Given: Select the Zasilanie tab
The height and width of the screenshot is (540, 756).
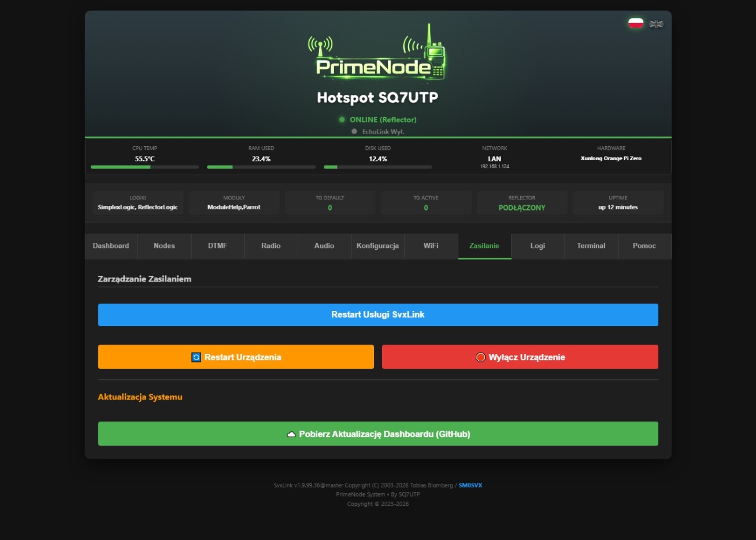Looking at the screenshot, I should 484,246.
